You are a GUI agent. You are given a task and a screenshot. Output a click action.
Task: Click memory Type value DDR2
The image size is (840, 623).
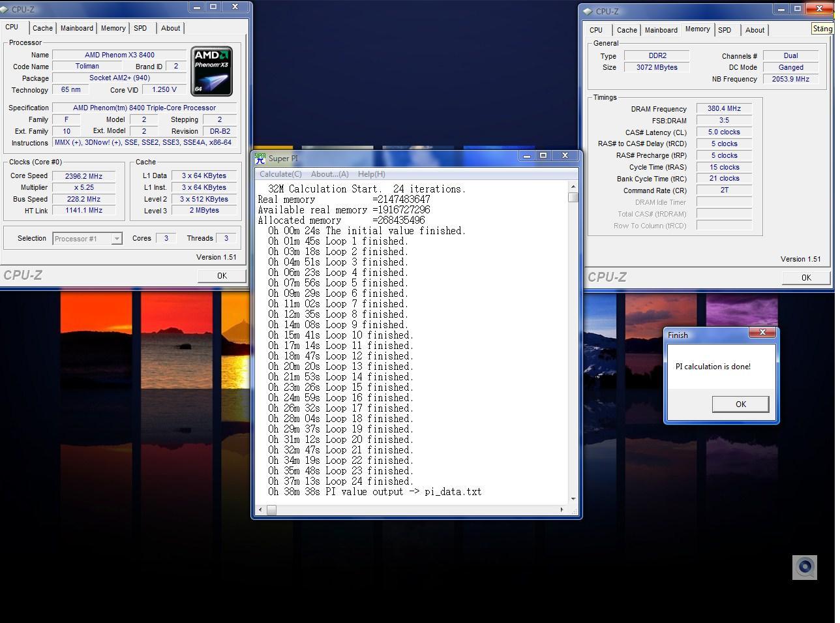point(657,56)
